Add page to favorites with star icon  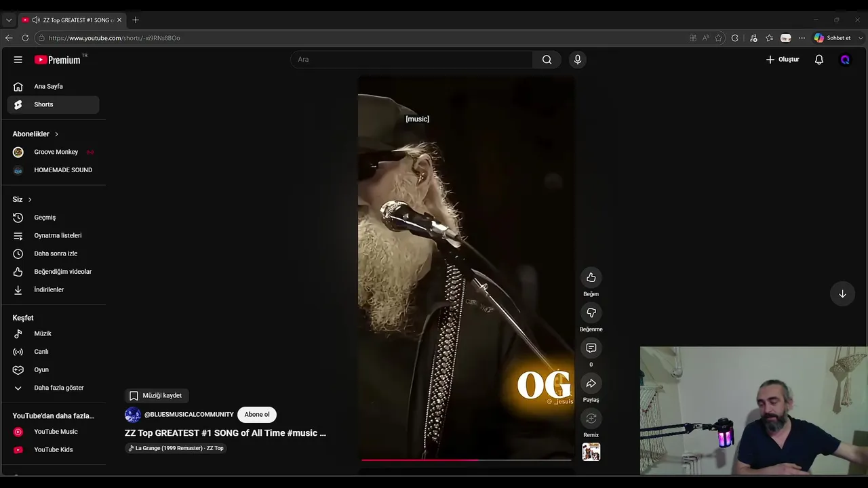[719, 38]
